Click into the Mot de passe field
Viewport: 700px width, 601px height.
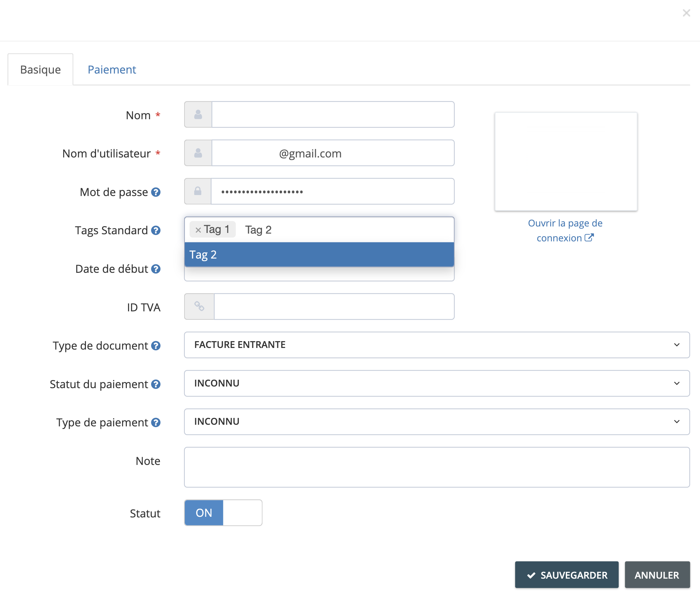pos(332,191)
